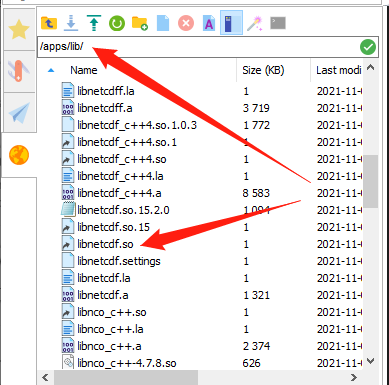
Task: Click the upload files green arrow icon
Action: pyautogui.click(x=94, y=23)
